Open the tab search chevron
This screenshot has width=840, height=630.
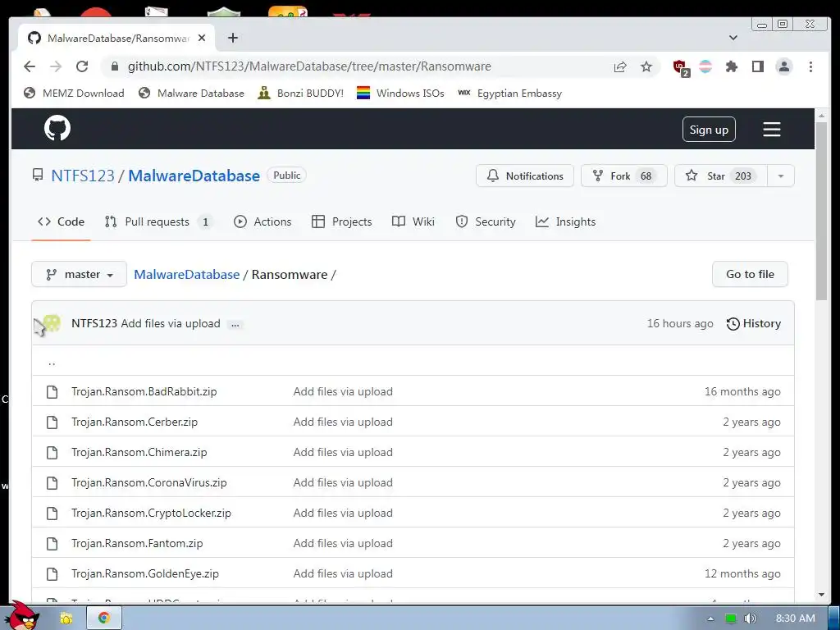(733, 38)
